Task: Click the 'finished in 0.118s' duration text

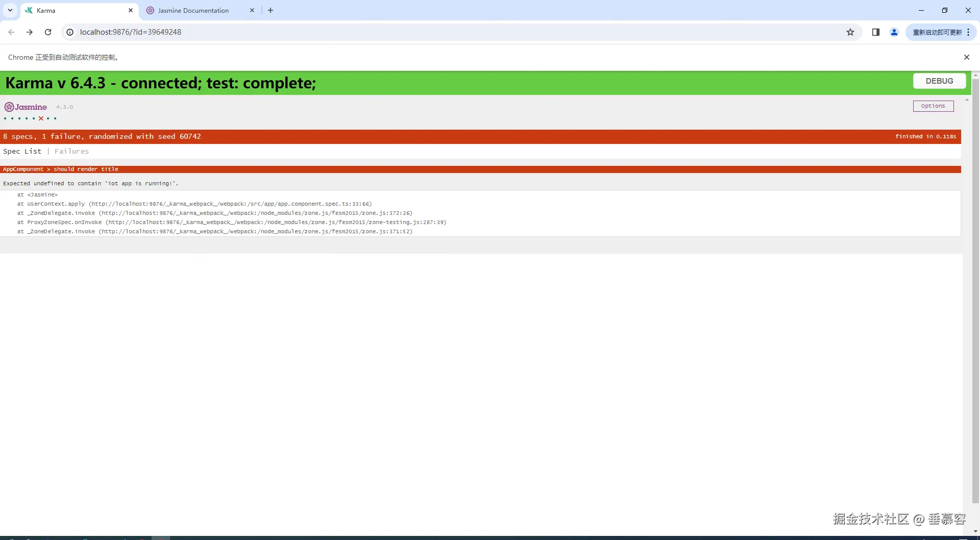Action: (x=925, y=136)
